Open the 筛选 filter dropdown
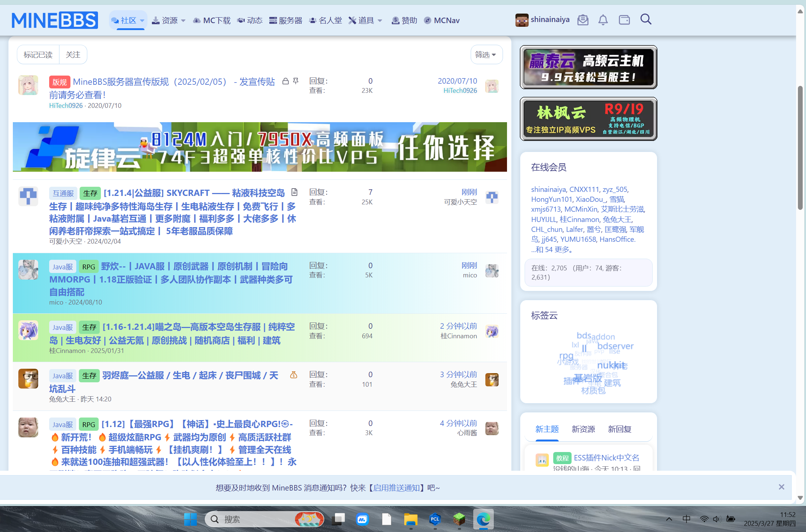The height and width of the screenshot is (532, 806). pyautogui.click(x=486, y=55)
